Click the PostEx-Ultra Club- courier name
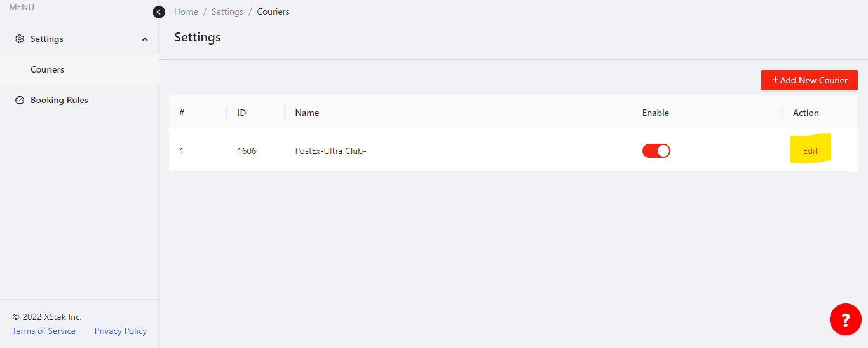This screenshot has width=868, height=348. point(330,151)
